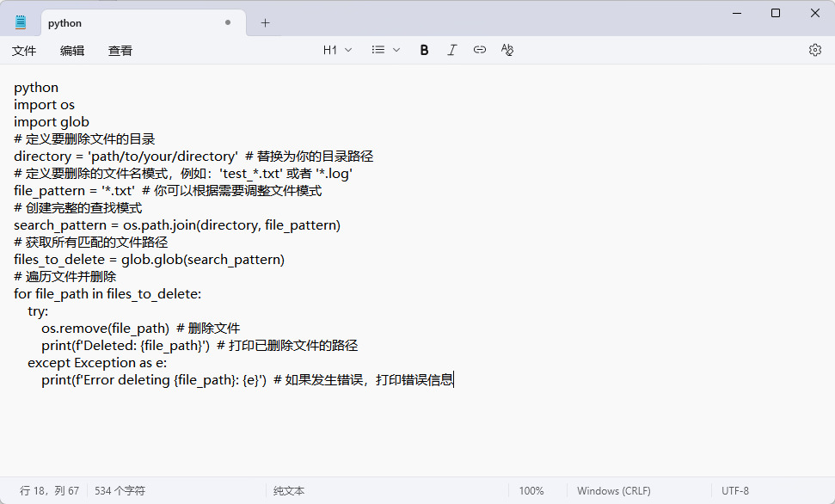Click the comment '# 创建完整的查找模式'
This screenshot has width=835, height=504.
(77, 208)
